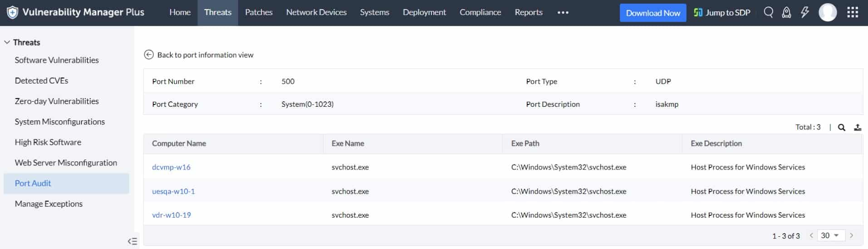Search the table with magnifier icon
868x249 pixels.
(842, 127)
